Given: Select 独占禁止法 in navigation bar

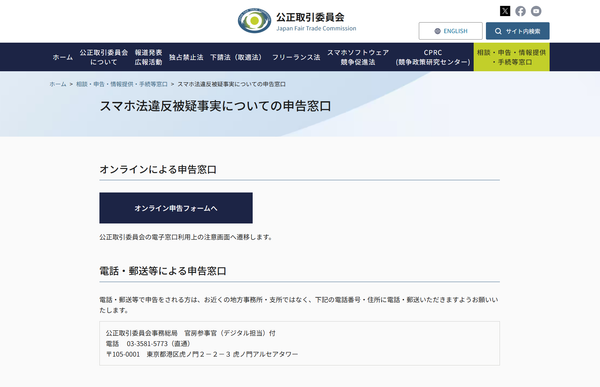Looking at the screenshot, I should [186, 57].
